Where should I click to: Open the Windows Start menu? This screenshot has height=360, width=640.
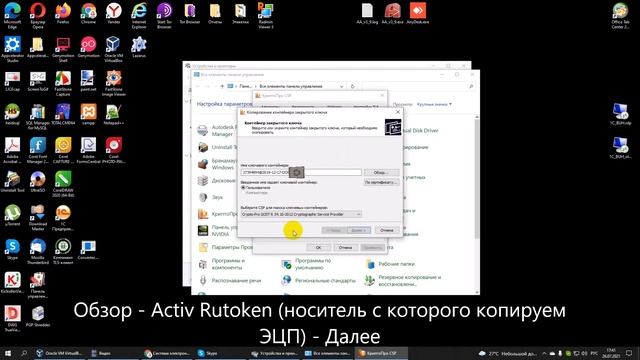coord(7,353)
